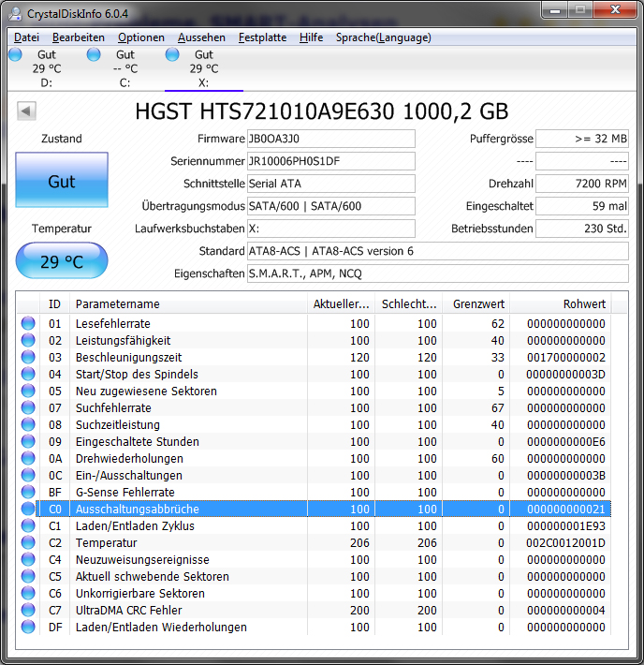Click the Firmware field JB0OA3J0

[x=331, y=139]
